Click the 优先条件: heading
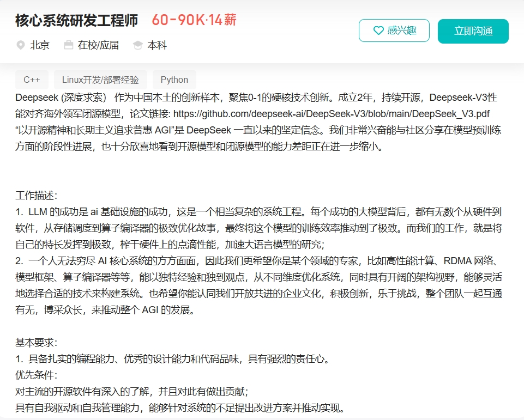 click(x=37, y=375)
